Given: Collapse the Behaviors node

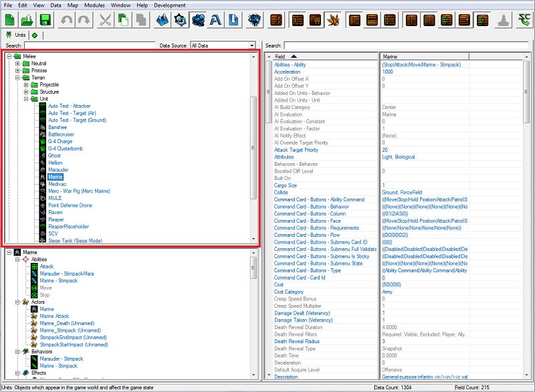Looking at the screenshot, I should (x=17, y=352).
